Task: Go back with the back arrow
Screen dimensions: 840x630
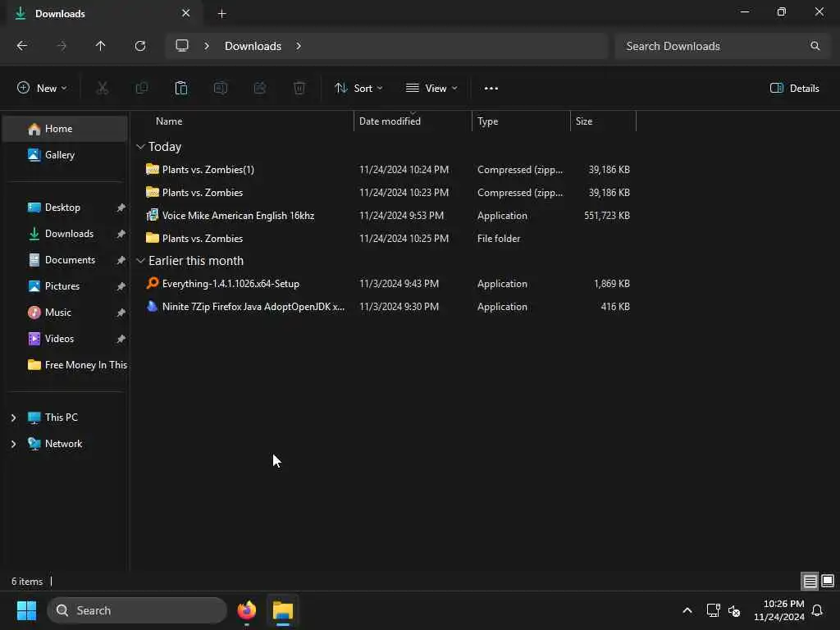Action: pyautogui.click(x=22, y=46)
